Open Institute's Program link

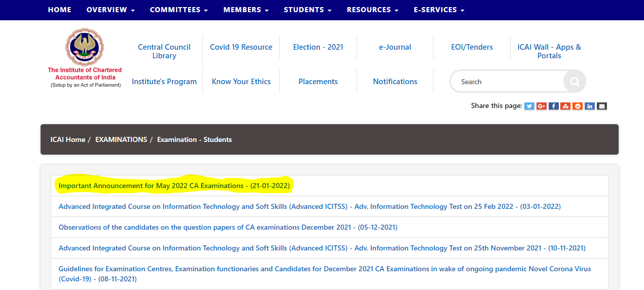[x=164, y=82]
